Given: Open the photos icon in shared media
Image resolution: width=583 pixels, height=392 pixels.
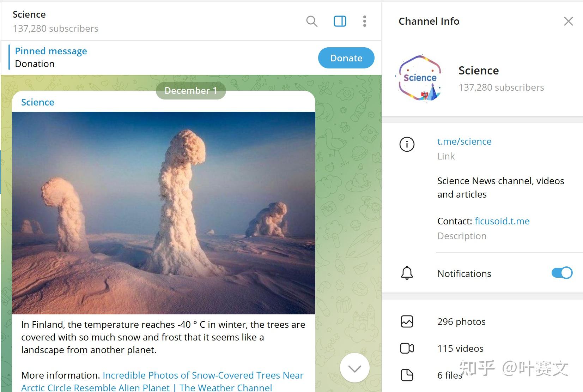Looking at the screenshot, I should point(407,321).
